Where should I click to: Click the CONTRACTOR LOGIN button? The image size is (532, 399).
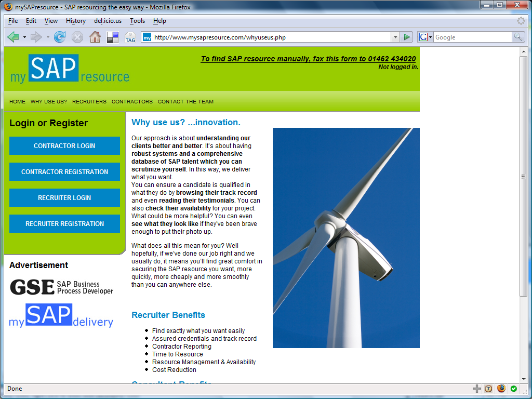[64, 146]
